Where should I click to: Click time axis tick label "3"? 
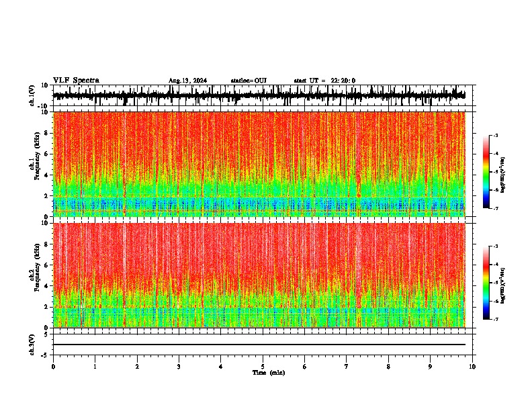tap(179, 367)
